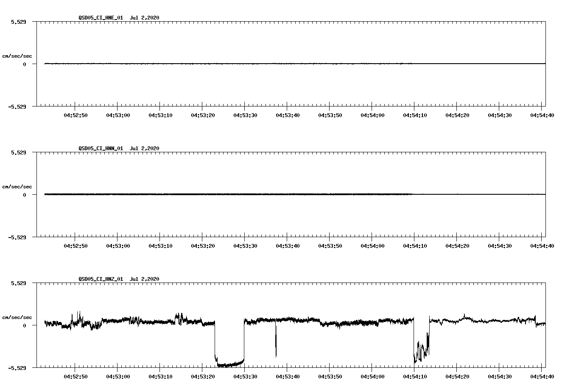Screen dimensions: 576x392
Task: Click 04:52:50 time label under HNE plot
Action: pos(75,115)
